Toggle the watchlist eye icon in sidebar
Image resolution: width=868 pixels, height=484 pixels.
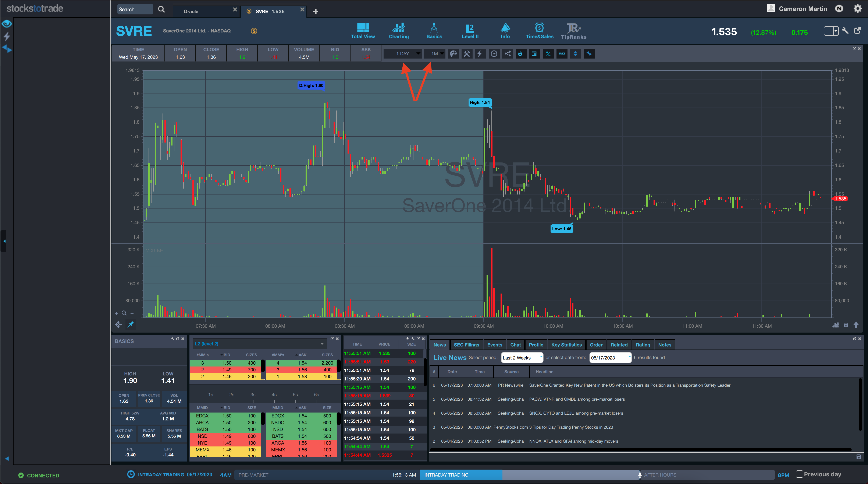(x=7, y=24)
